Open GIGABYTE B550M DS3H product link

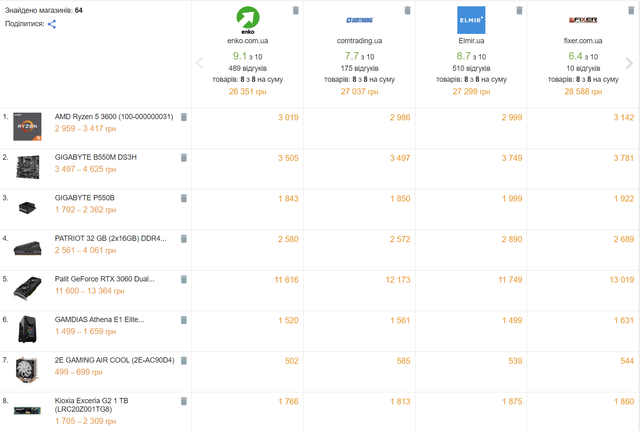[96, 157]
